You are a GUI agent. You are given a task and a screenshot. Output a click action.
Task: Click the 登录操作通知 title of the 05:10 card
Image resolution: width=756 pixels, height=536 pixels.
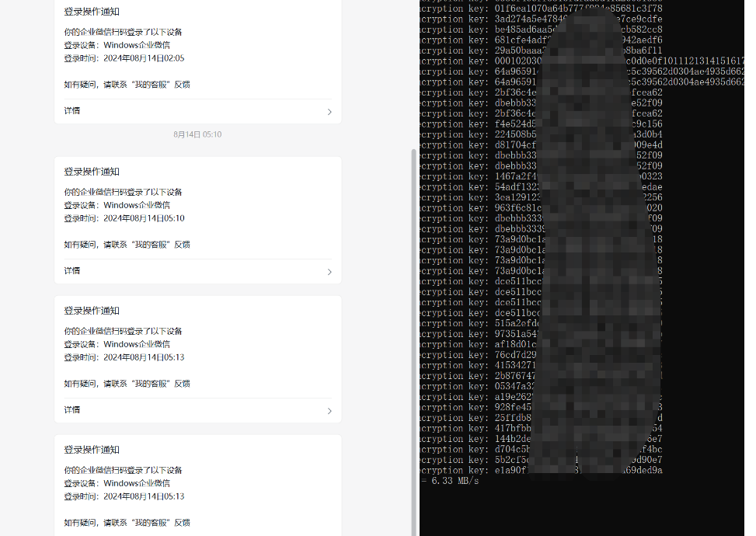(92, 172)
